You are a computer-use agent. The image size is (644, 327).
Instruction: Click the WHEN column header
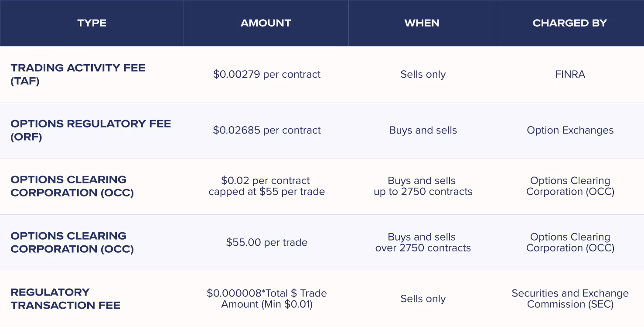pos(422,23)
